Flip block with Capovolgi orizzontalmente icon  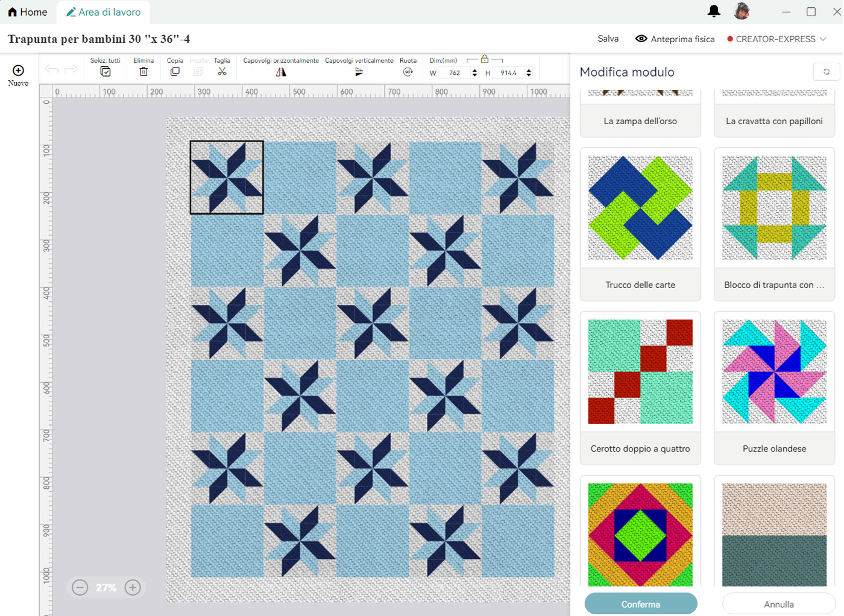click(281, 72)
